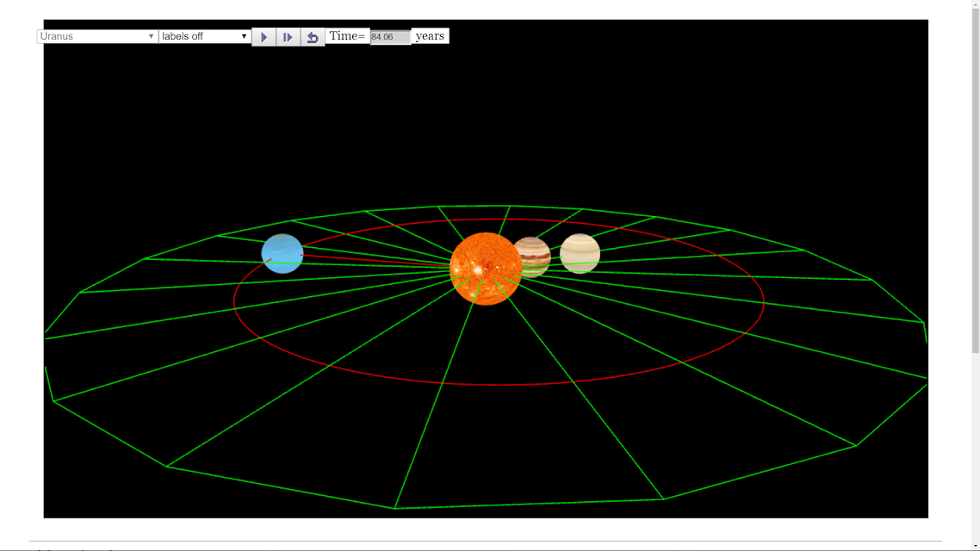The image size is (980, 551).
Task: Select the blue Uranus planet
Action: 282,254
